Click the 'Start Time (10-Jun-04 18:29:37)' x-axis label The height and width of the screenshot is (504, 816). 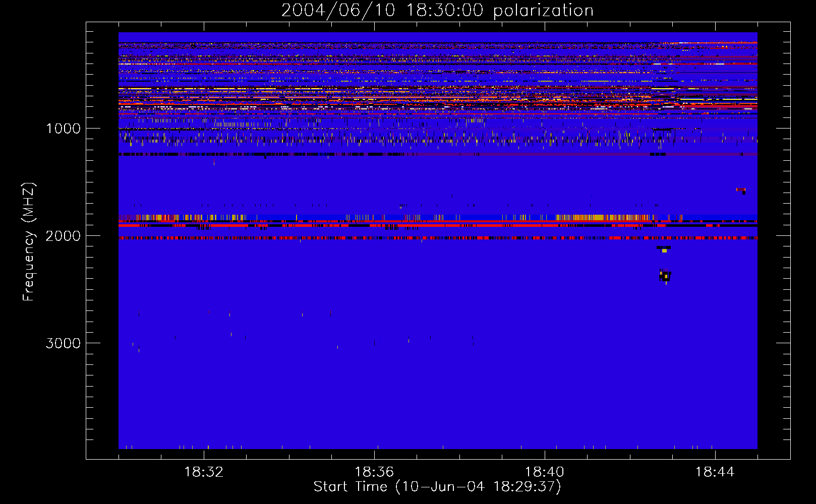point(437,487)
